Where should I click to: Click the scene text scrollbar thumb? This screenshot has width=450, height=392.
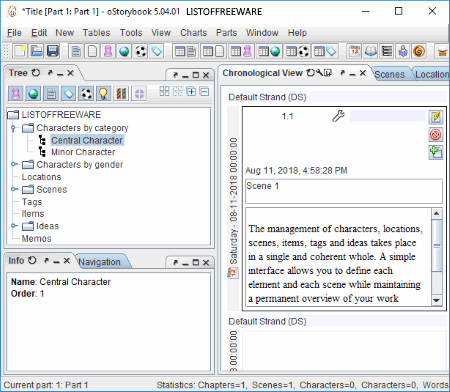437,246
